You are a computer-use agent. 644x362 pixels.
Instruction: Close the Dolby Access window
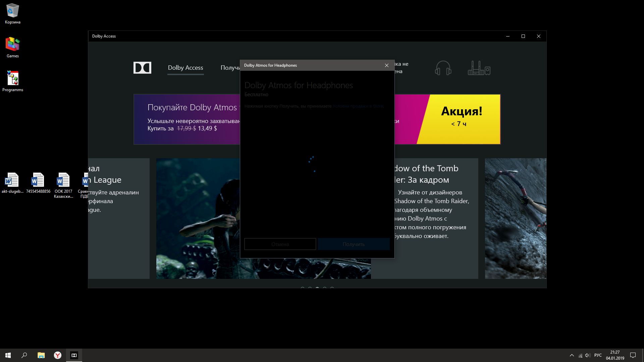tap(539, 36)
